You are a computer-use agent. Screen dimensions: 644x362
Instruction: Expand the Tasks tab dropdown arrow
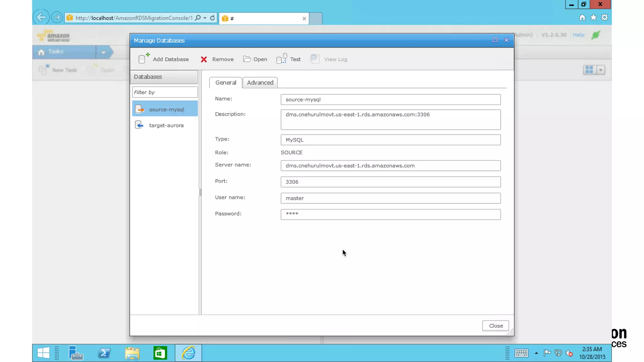(x=103, y=52)
